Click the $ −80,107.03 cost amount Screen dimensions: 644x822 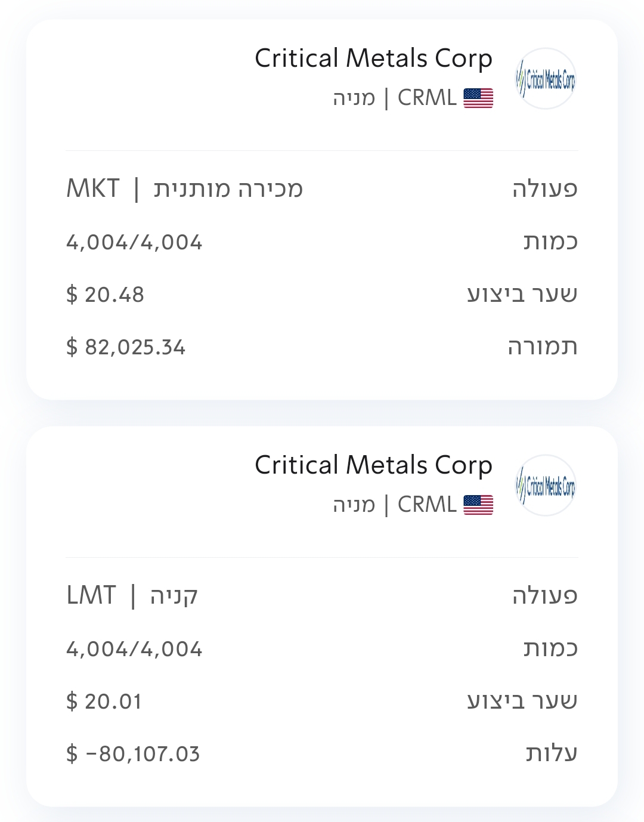[133, 754]
